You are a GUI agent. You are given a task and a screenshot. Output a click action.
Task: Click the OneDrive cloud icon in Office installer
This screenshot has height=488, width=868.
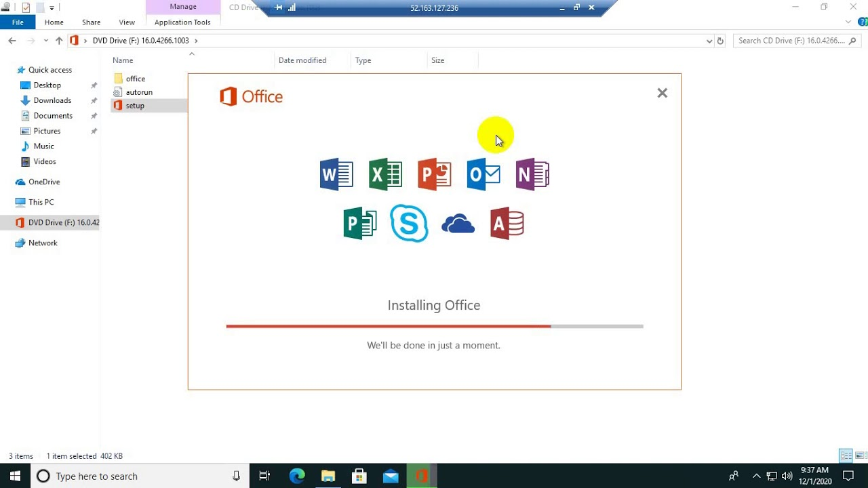pos(458,224)
